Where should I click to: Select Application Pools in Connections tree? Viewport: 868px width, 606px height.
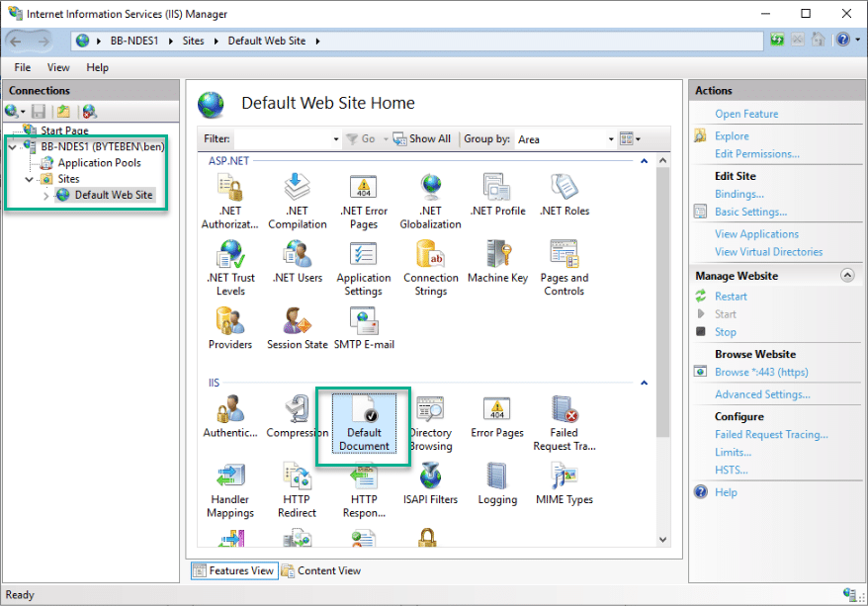99,163
